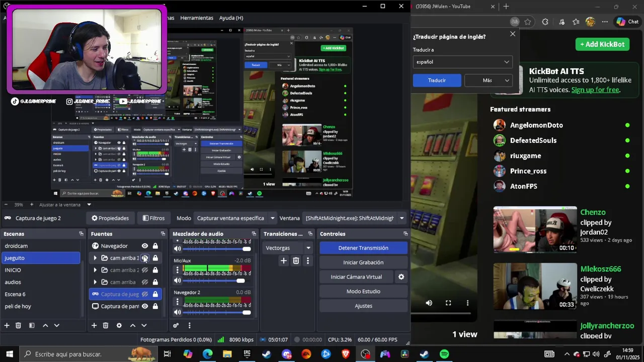
Task: Open Spotify from the taskbar
Action: tap(444, 354)
